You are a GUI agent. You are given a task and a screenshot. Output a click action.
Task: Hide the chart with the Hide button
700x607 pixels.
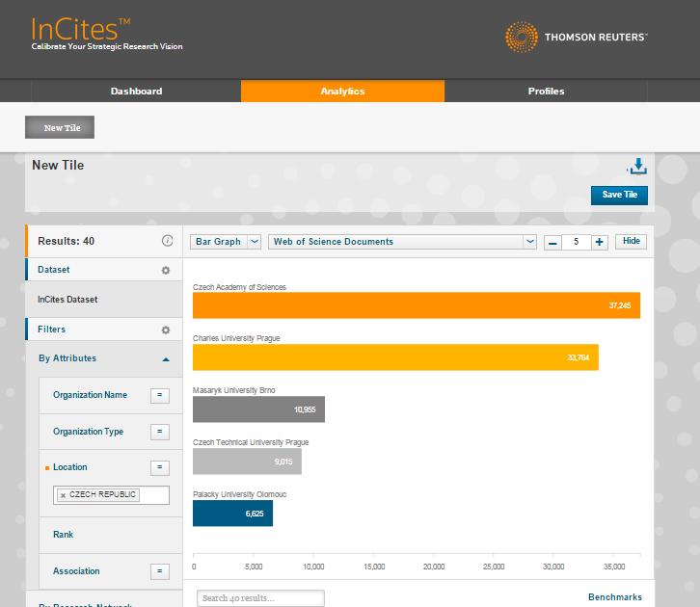coord(631,241)
